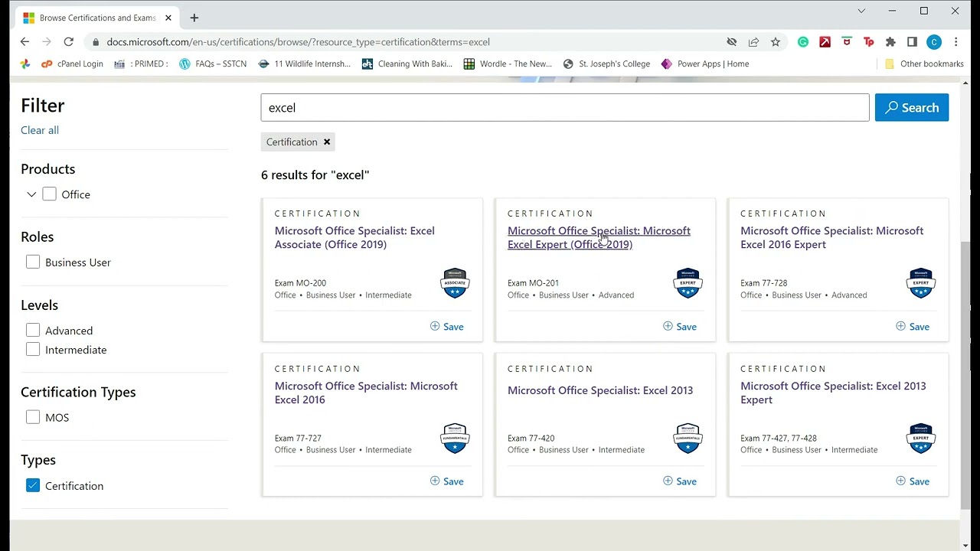Open the cPanel Login bookmark

[73, 64]
